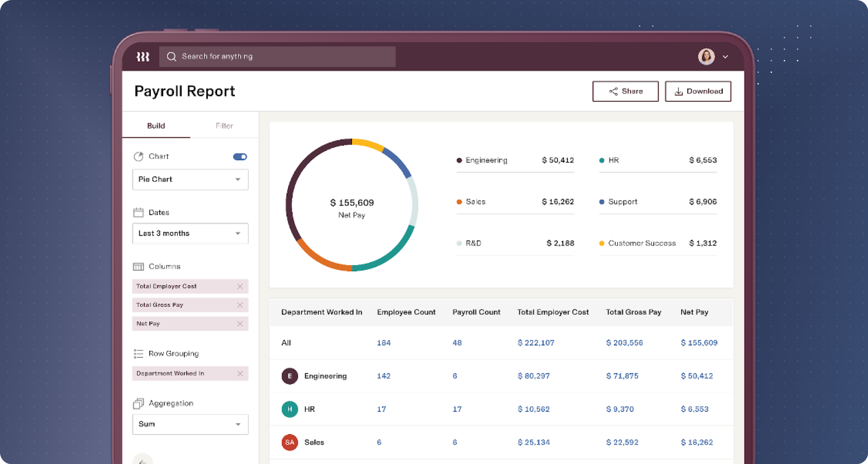Click the Total Gross Pay table header
Image resolution: width=868 pixels, height=464 pixels.
(633, 312)
